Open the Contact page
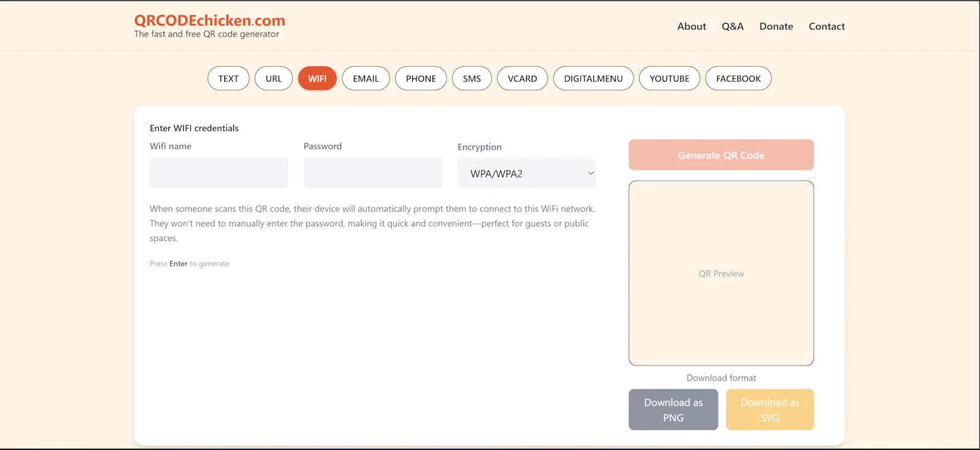This screenshot has width=980, height=450. (826, 26)
